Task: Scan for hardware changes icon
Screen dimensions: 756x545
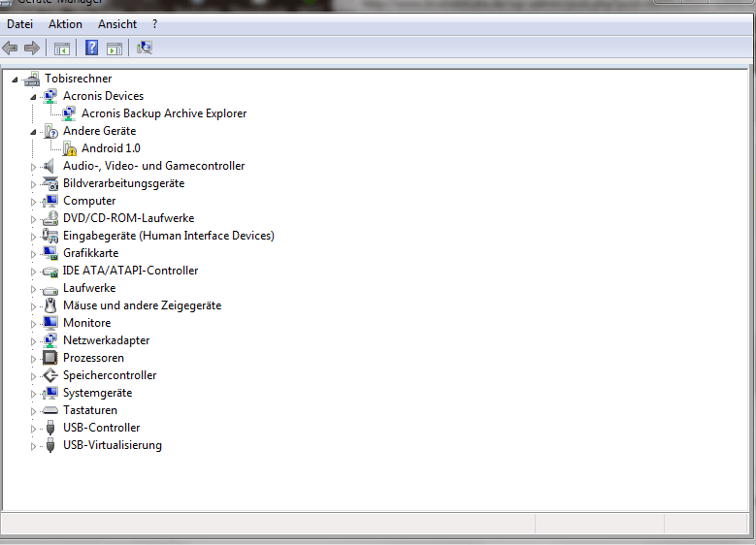Action: (x=145, y=48)
